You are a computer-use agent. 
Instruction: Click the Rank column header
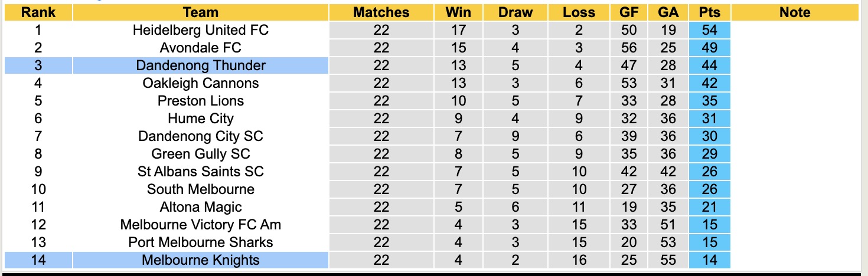(x=38, y=12)
